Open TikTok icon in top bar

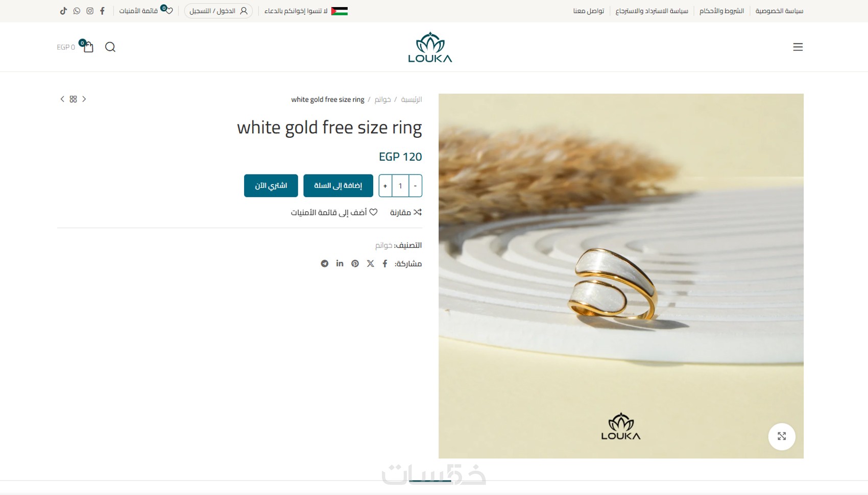(x=63, y=11)
